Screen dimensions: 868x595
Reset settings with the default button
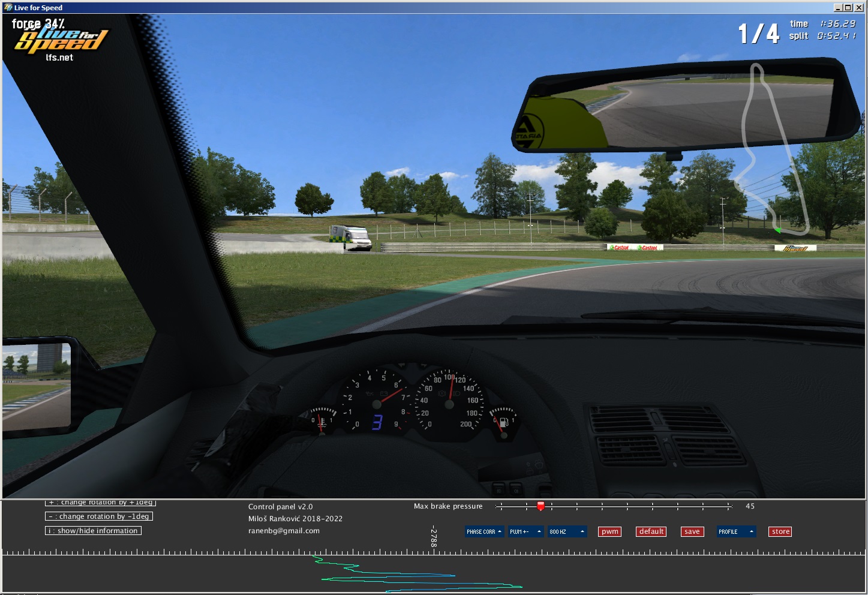651,531
